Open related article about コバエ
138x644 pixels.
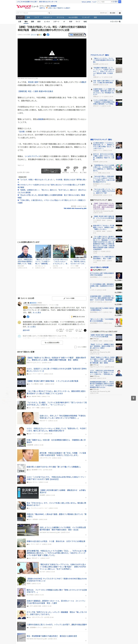(52, 181)
